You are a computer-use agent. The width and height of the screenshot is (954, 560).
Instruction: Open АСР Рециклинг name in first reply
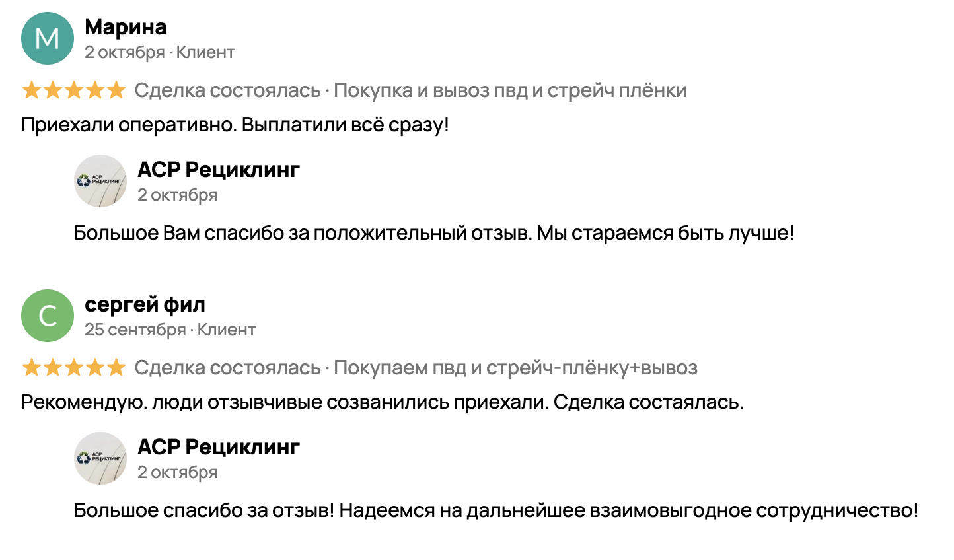[219, 170]
